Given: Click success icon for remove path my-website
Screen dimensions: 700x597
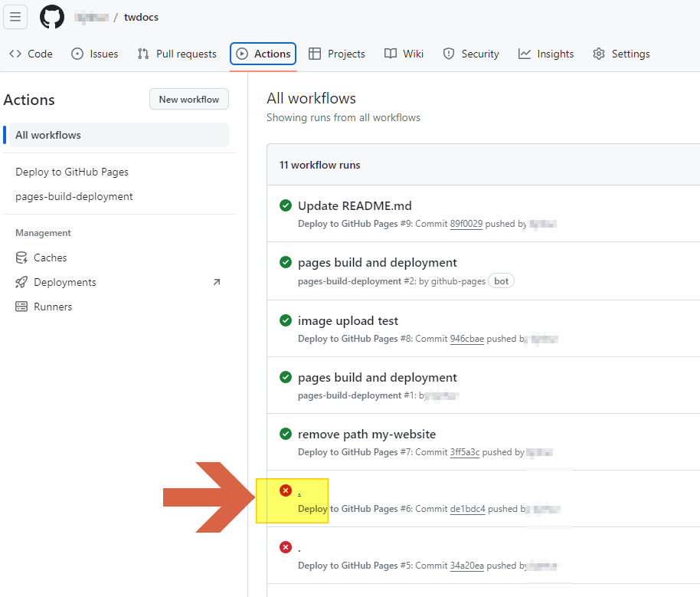Looking at the screenshot, I should coord(285,434).
